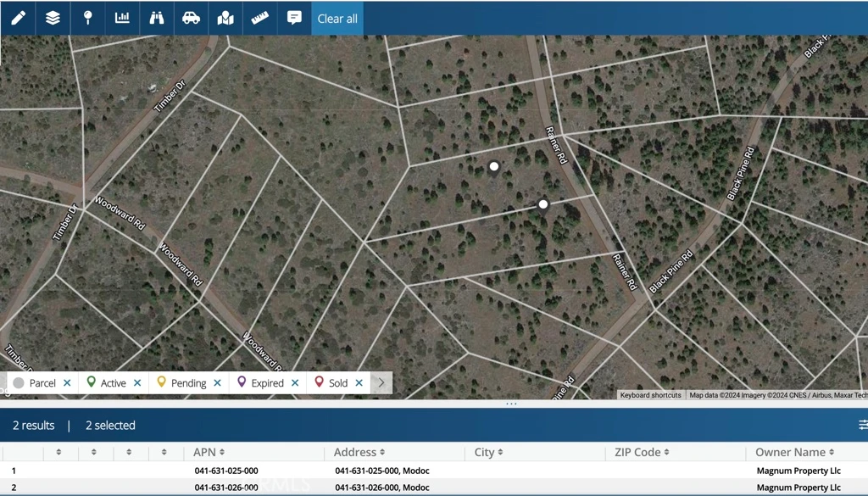Select the pencil draw tool
This screenshot has height=496, width=868.
click(x=18, y=18)
